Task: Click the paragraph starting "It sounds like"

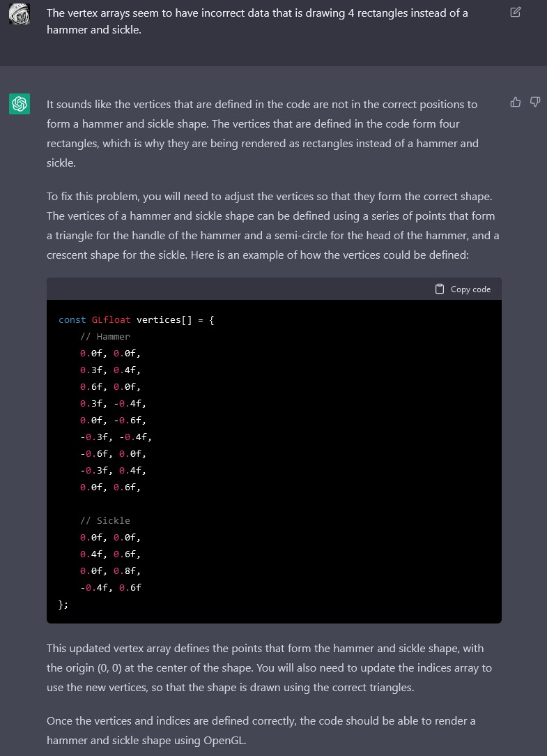Action: coord(262,133)
